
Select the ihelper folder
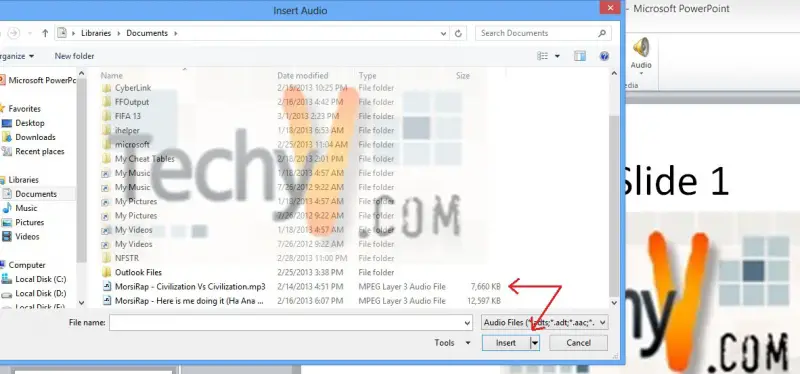pyautogui.click(x=127, y=131)
